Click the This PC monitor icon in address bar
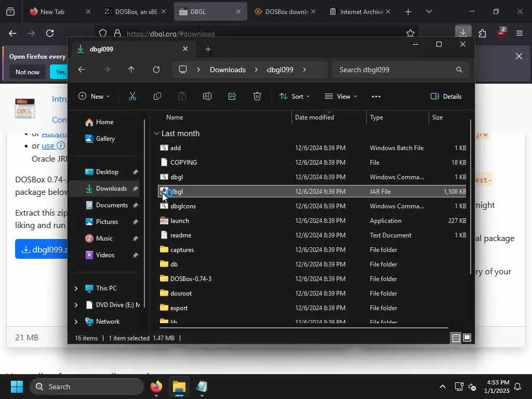The image size is (532, 399). pos(183,70)
